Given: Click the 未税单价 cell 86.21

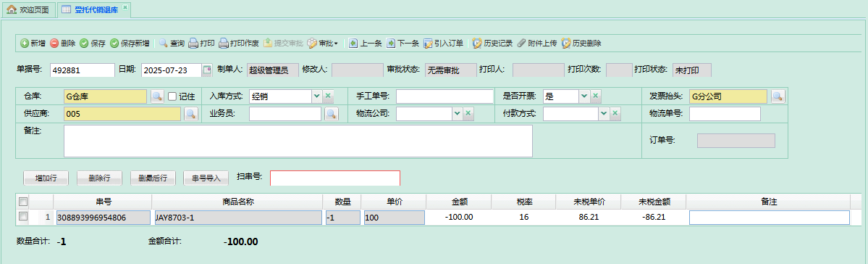Looking at the screenshot, I should click(x=589, y=217).
